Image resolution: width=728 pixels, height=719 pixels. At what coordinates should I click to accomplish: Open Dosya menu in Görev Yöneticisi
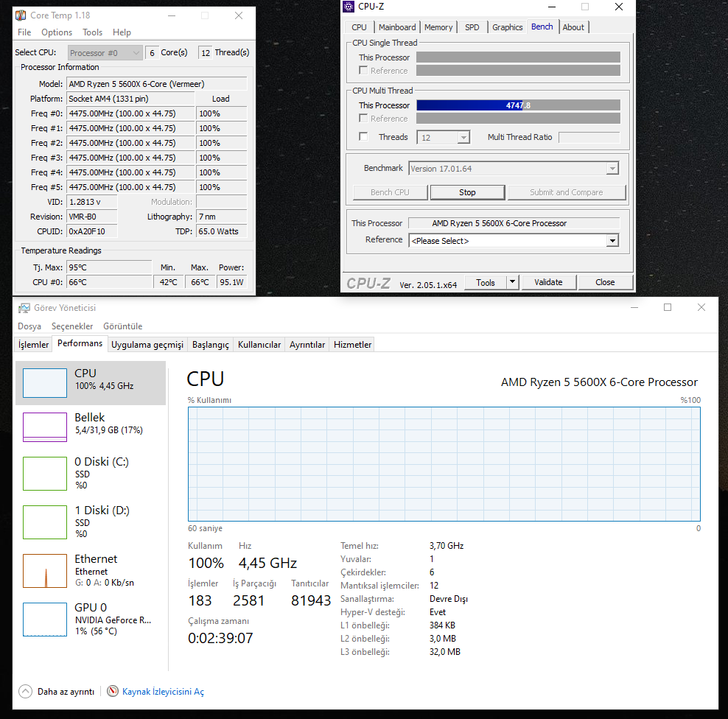click(29, 326)
